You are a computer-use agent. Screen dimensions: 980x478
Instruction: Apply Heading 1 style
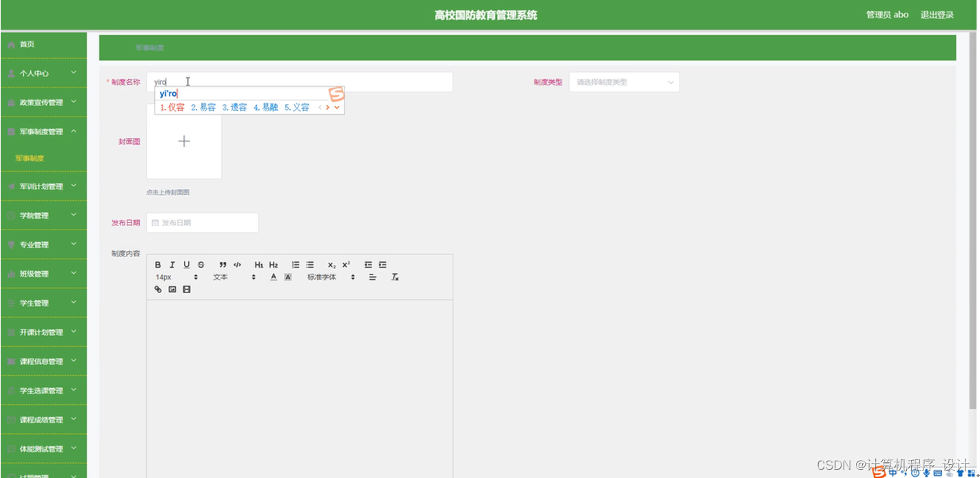point(259,265)
